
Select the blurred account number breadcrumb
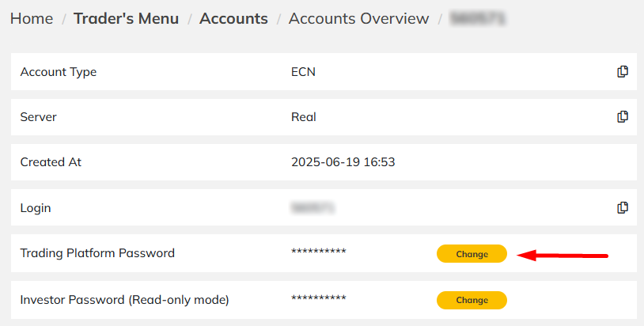click(478, 18)
